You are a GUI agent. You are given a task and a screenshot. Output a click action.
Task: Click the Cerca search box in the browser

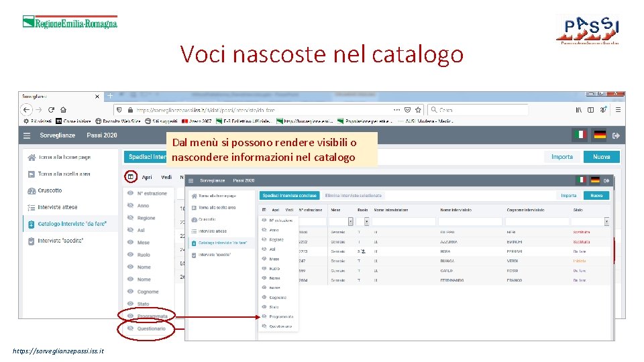pyautogui.click(x=478, y=110)
